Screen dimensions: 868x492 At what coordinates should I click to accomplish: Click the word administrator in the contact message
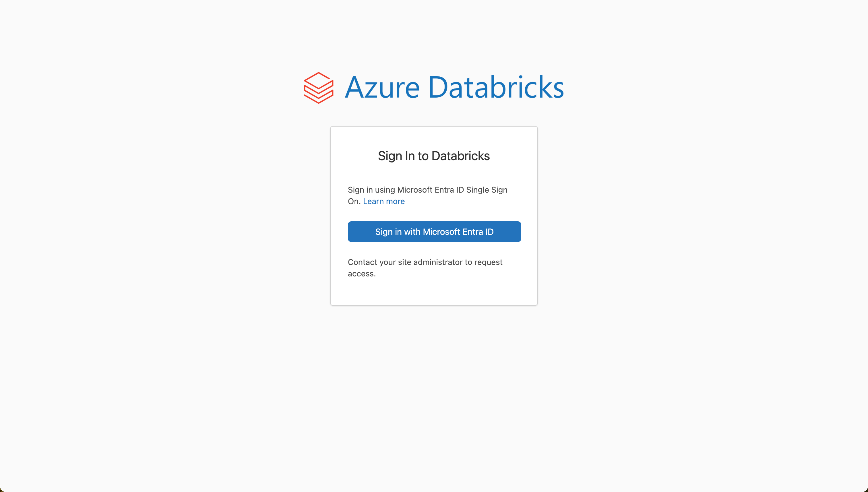(x=438, y=262)
